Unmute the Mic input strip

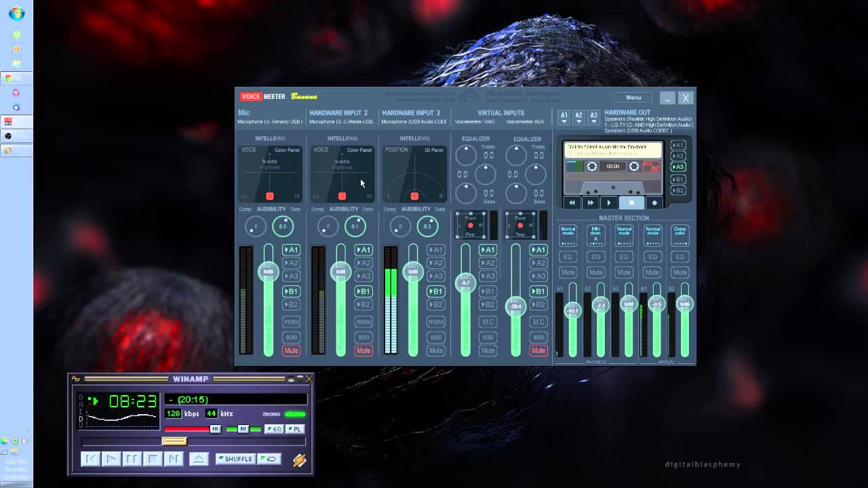pyautogui.click(x=291, y=350)
